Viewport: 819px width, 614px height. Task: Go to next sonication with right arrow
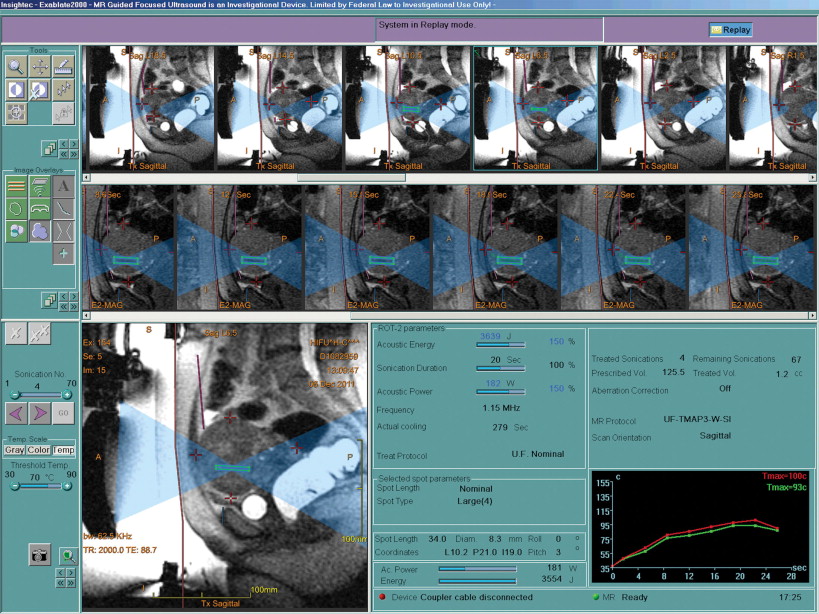[40, 414]
